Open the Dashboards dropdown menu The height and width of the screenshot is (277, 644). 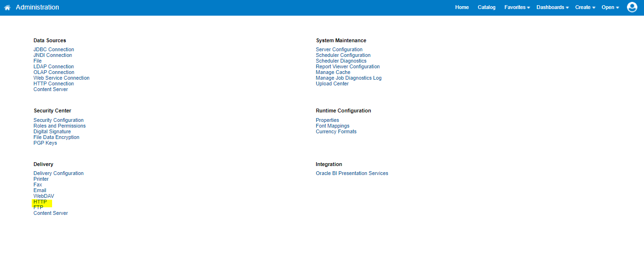click(x=552, y=7)
